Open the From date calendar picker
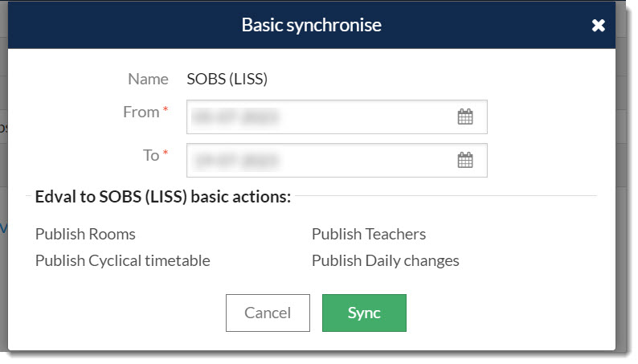This screenshot has width=638, height=364. [x=465, y=117]
